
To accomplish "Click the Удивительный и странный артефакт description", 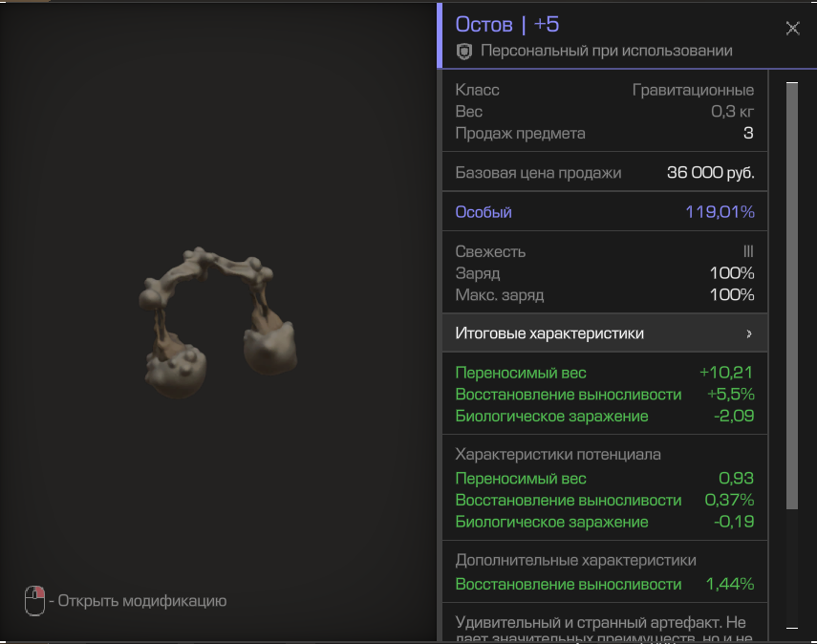I will pyautogui.click(x=604, y=630).
